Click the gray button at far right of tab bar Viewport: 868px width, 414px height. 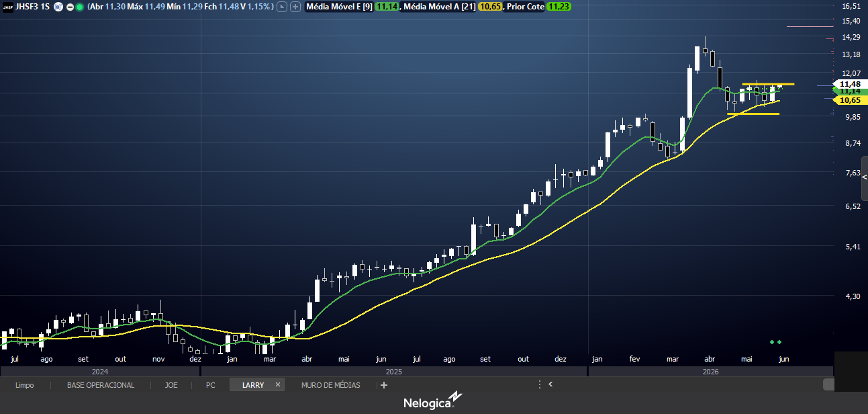[828, 384]
